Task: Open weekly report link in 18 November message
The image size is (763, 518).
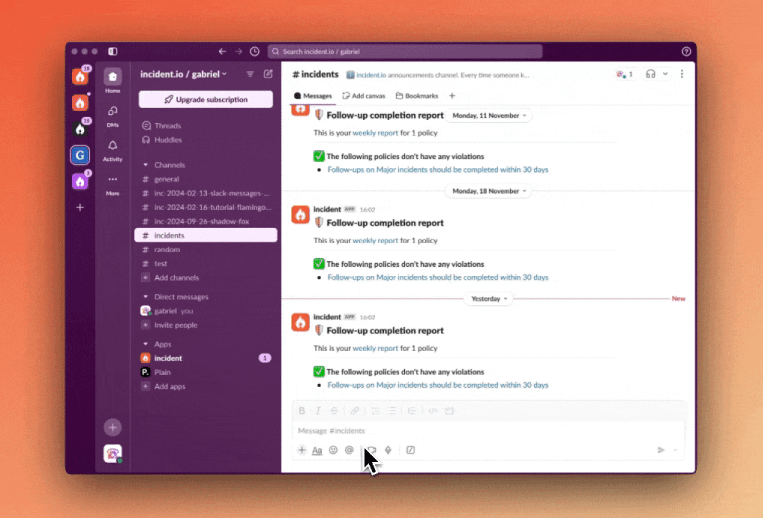Action: [x=375, y=240]
